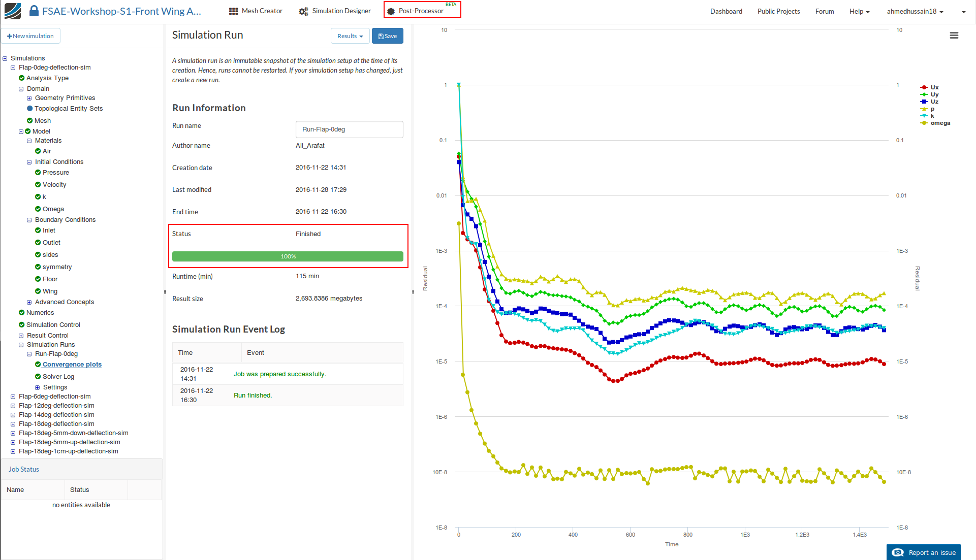Screen dimensions: 976x560
Task: Toggle Ux series in chart legend
Action: coord(934,87)
